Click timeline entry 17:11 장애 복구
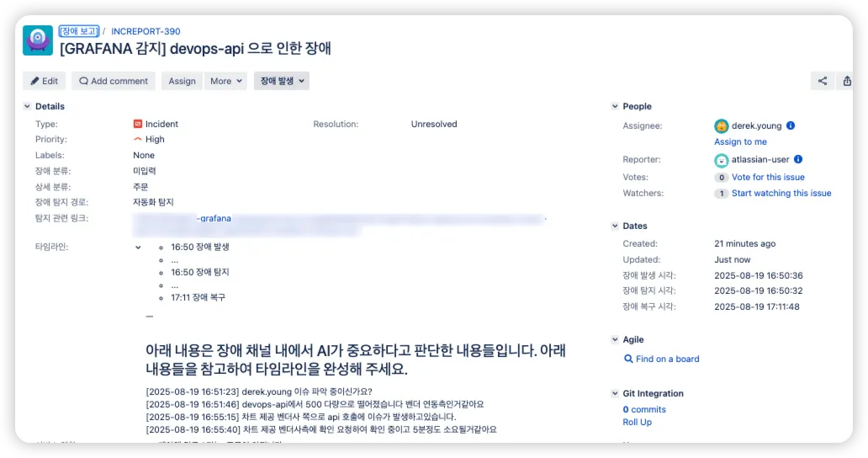The height and width of the screenshot is (458, 868). [198, 297]
